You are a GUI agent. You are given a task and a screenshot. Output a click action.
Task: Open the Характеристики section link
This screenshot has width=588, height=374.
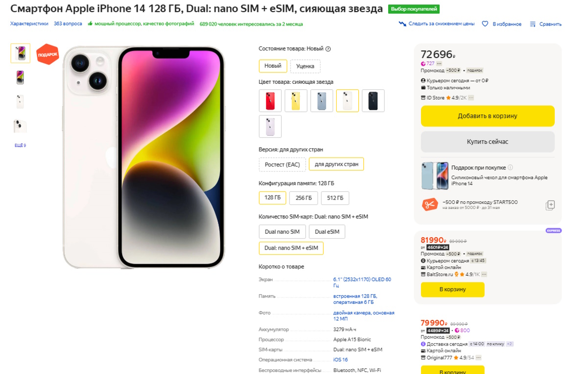(29, 24)
